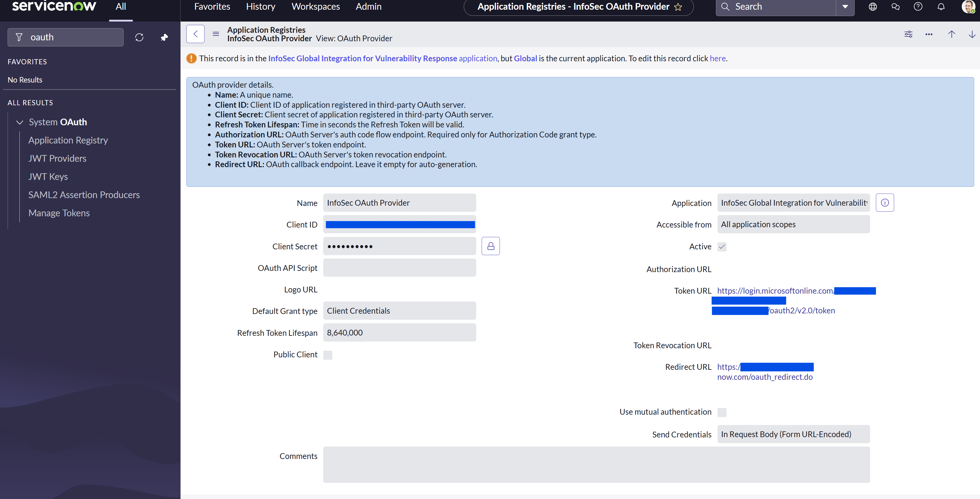Viewport: 980px width, 499px height.
Task: Click the Client Secret field
Action: click(x=399, y=246)
